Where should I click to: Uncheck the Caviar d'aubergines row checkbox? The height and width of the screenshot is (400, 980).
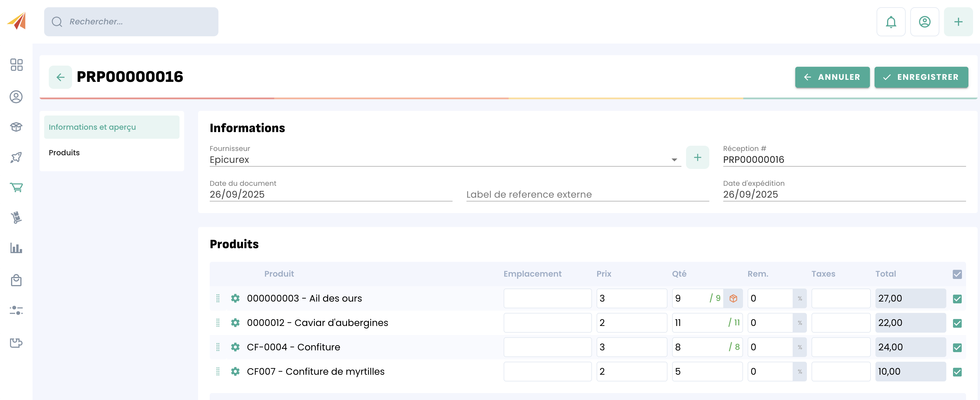pyautogui.click(x=957, y=323)
